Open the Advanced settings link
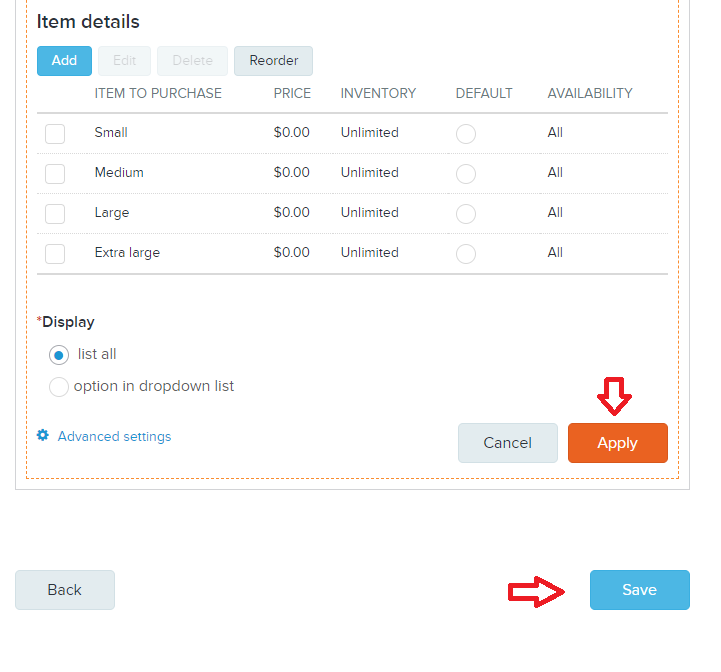The image size is (721, 672). click(x=114, y=436)
